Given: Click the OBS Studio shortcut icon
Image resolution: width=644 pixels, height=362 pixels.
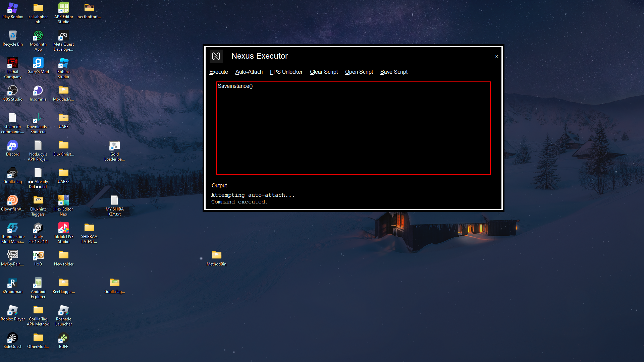Looking at the screenshot, I should pyautogui.click(x=13, y=91).
